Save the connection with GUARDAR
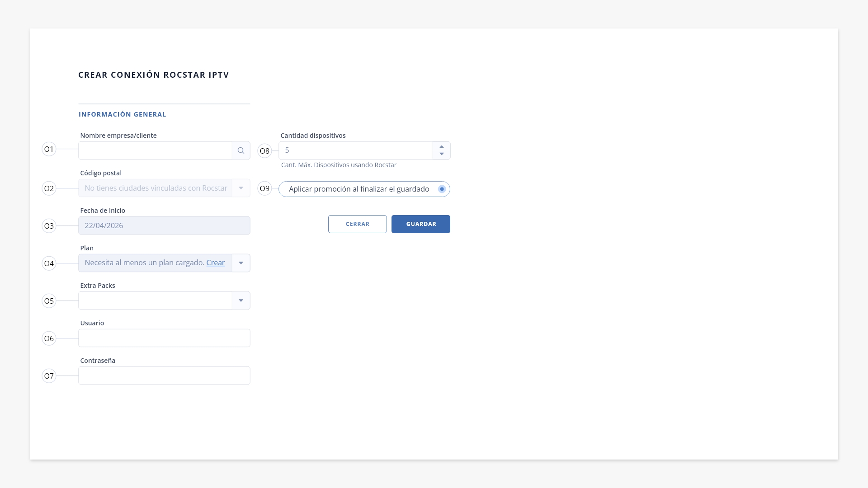The image size is (868, 488). 421,224
